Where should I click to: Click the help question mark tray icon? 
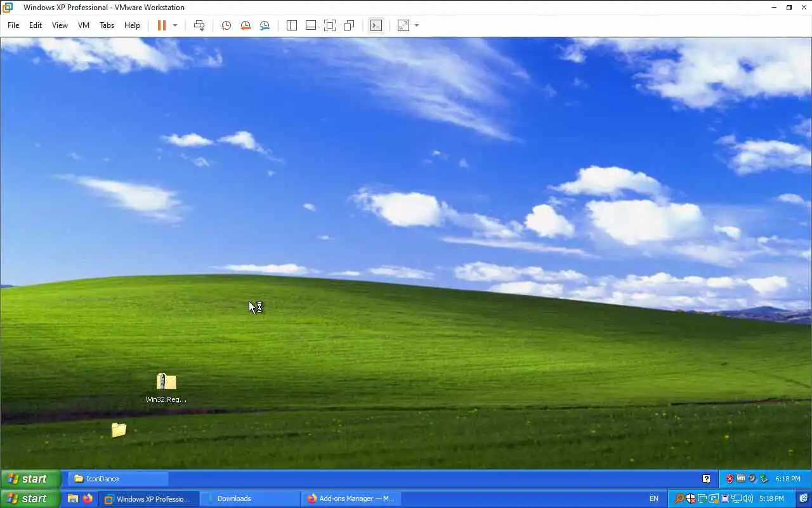point(706,479)
